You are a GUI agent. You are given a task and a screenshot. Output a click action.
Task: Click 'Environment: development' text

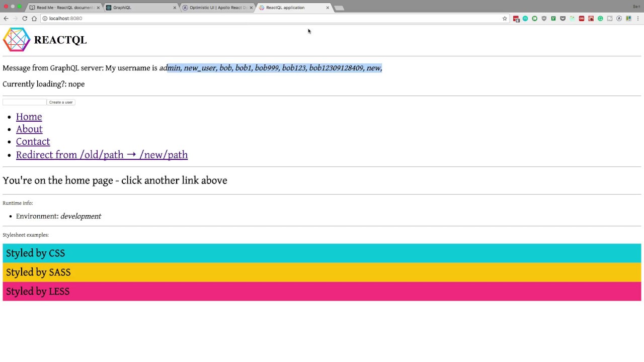pos(58,216)
